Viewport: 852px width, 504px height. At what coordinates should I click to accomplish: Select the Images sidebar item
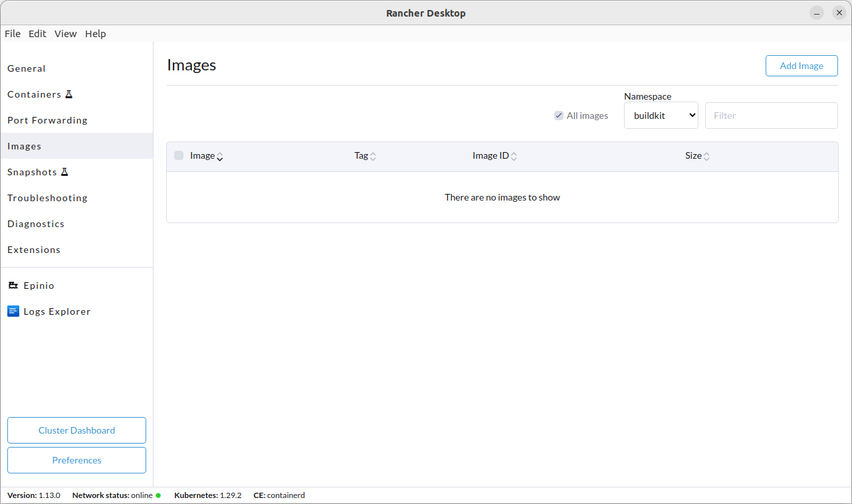(x=76, y=146)
